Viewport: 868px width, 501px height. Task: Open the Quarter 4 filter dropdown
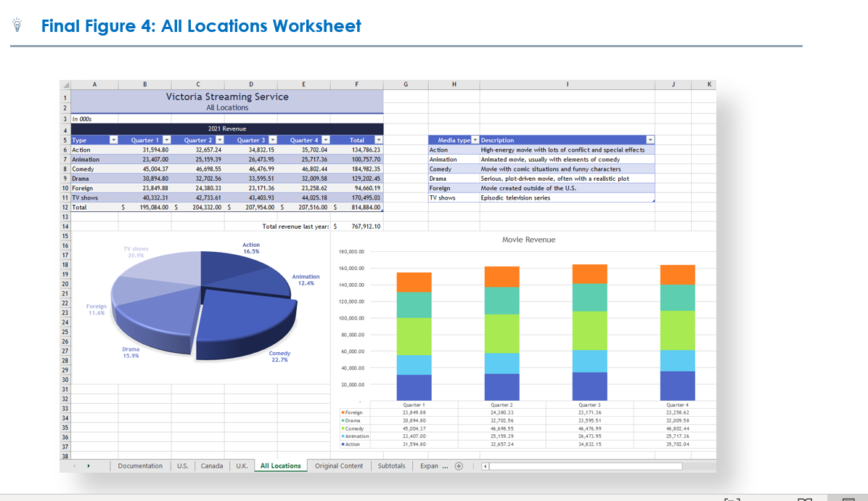pyautogui.click(x=325, y=140)
